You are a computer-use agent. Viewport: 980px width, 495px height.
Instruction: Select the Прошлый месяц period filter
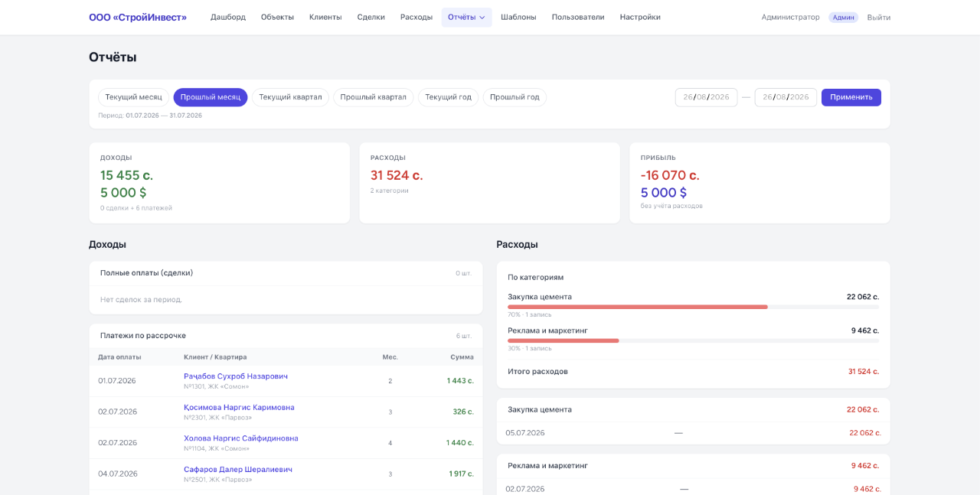pos(211,97)
